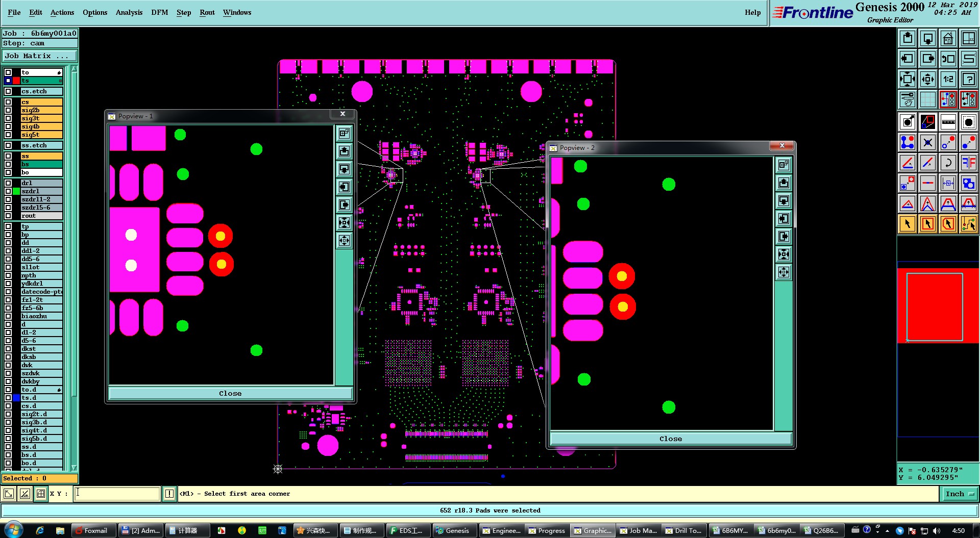
Task: Click the pan right icon in main toolbar
Action: point(928,59)
